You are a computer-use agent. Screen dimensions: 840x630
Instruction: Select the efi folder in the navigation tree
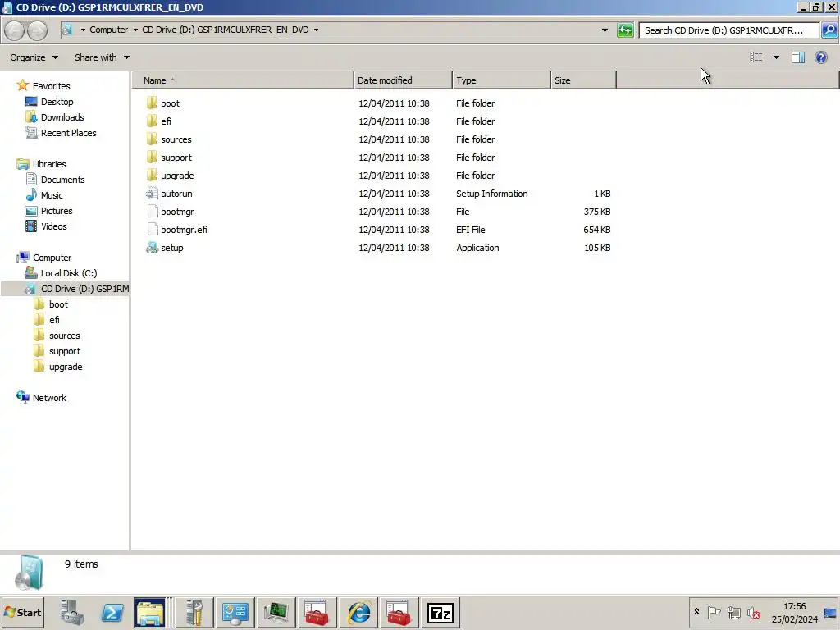[x=54, y=320]
